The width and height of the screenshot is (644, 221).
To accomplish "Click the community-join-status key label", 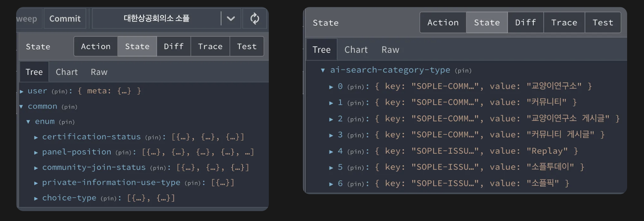I will click(x=94, y=167).
